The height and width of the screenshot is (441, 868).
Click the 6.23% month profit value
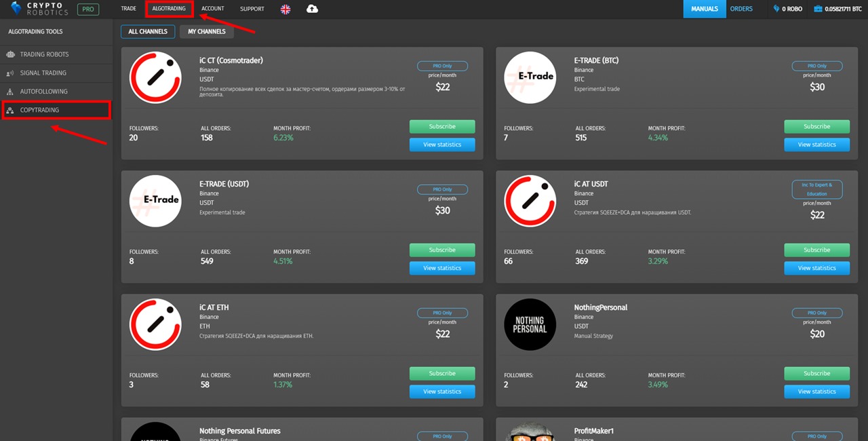(x=283, y=138)
